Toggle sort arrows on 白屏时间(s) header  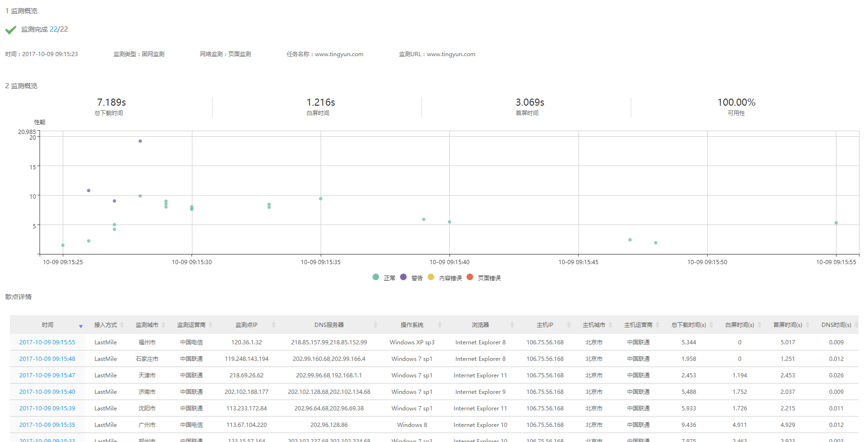pos(759,325)
